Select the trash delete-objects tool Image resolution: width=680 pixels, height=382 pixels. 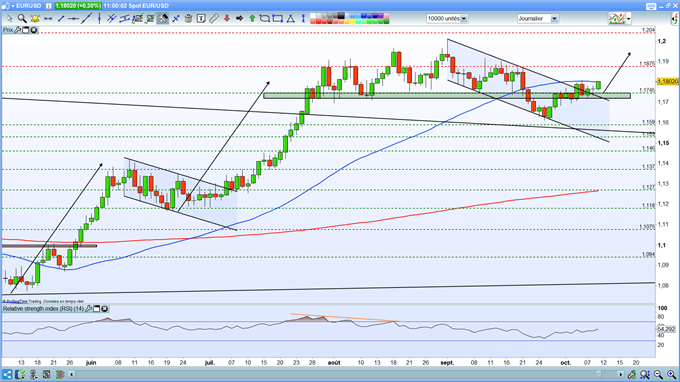(x=188, y=19)
